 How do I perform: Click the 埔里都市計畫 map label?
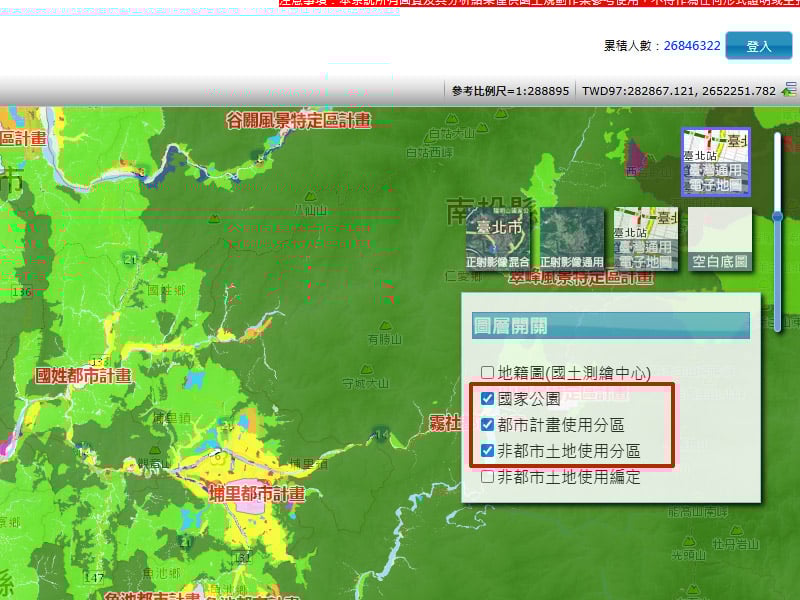256,494
